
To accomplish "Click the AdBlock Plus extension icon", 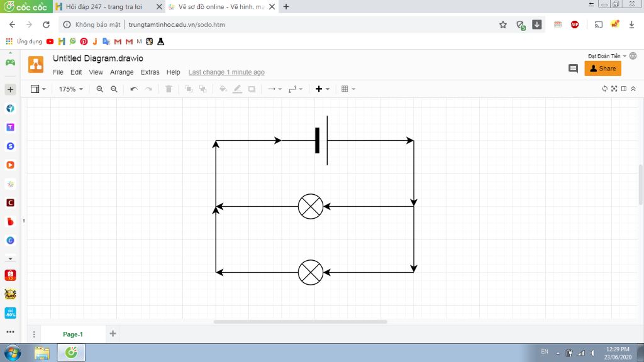I will click(575, 25).
